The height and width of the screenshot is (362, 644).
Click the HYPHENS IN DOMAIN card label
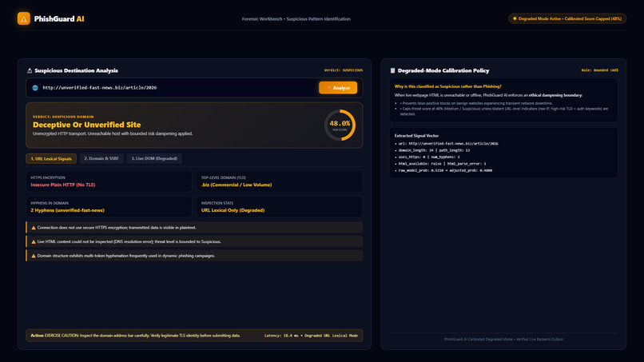pos(50,203)
